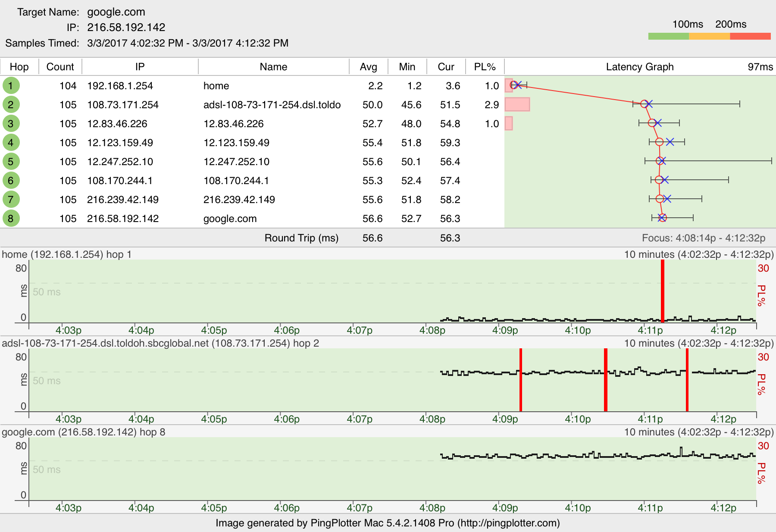Click the red 200ms legend color band
This screenshot has height=532, width=776.
point(750,36)
